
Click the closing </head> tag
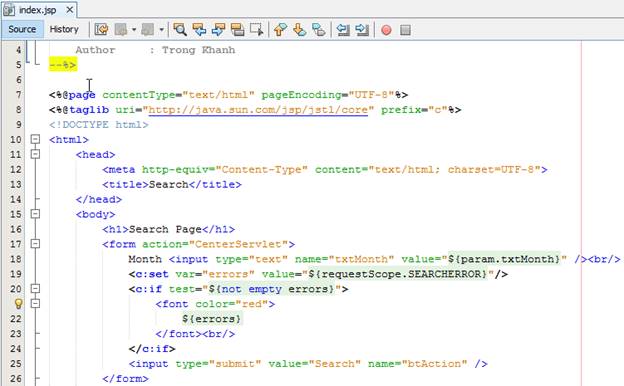click(99, 200)
